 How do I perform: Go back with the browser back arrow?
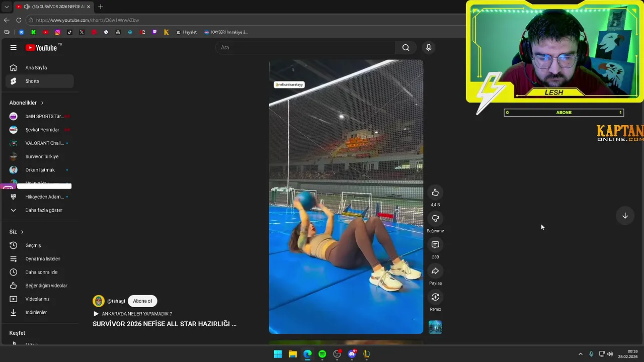click(7, 20)
